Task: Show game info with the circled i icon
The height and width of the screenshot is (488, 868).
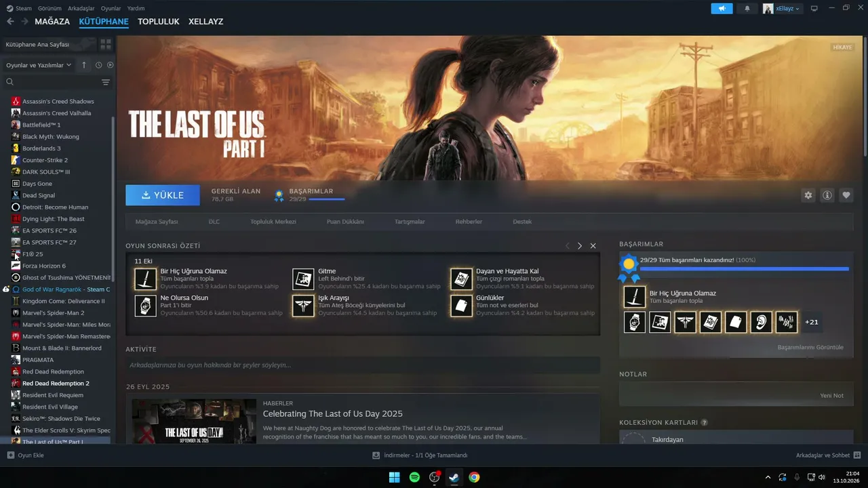Action: pyautogui.click(x=827, y=195)
